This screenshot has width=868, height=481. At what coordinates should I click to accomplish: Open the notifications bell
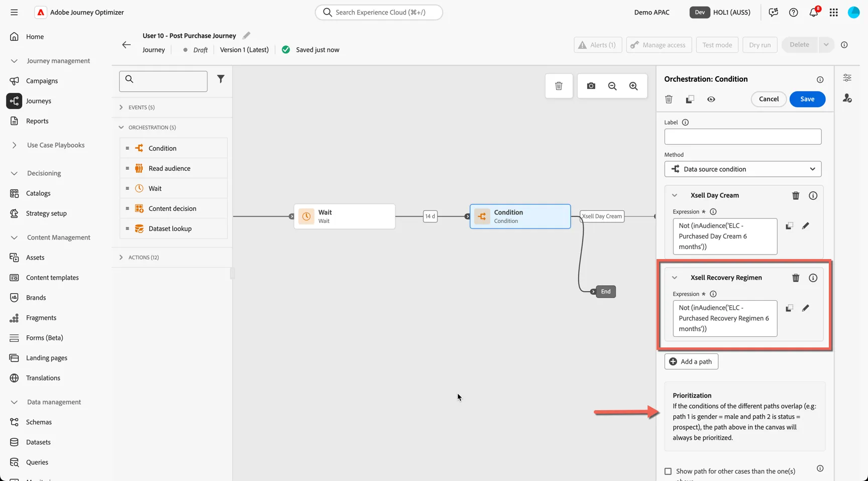(814, 12)
